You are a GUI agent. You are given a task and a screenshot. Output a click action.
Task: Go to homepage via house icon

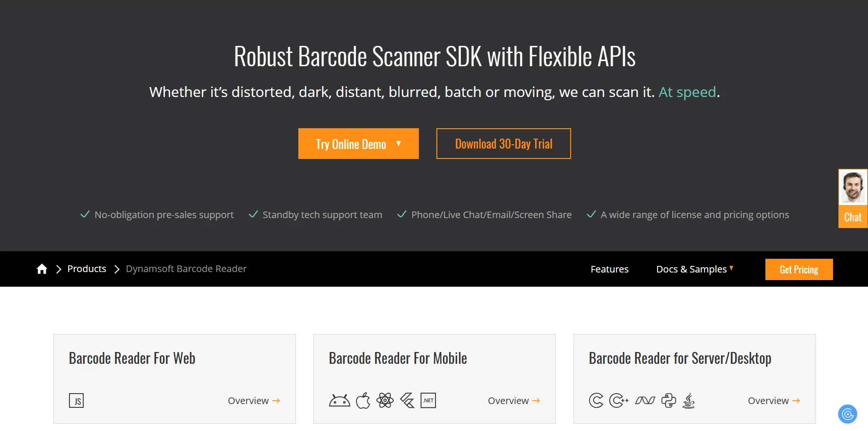pyautogui.click(x=42, y=269)
